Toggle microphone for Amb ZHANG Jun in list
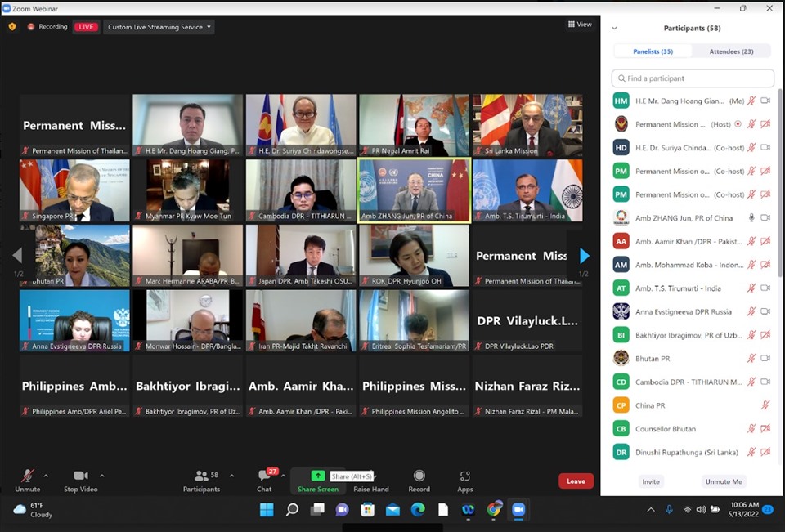The height and width of the screenshot is (532, 785). [751, 218]
